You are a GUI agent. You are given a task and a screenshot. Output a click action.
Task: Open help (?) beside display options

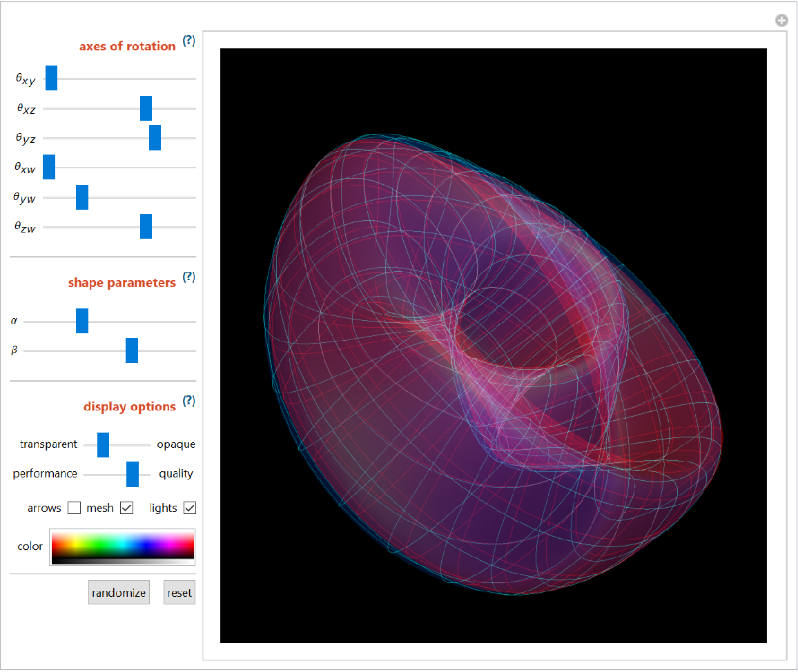[188, 402]
